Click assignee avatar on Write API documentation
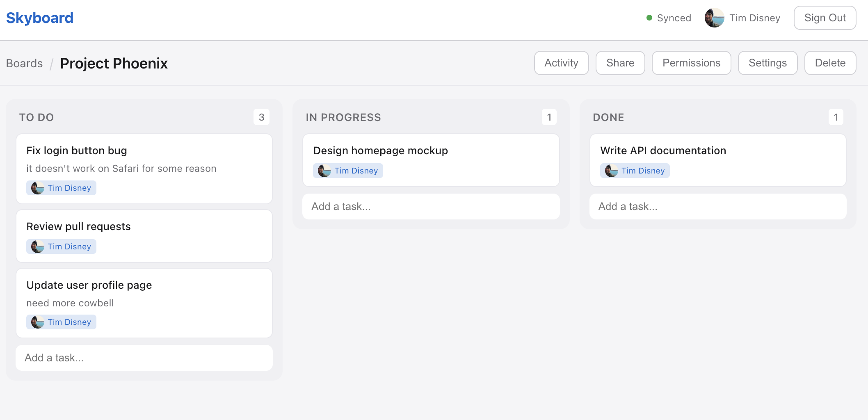Screen dimensions: 868x420 point(611,171)
